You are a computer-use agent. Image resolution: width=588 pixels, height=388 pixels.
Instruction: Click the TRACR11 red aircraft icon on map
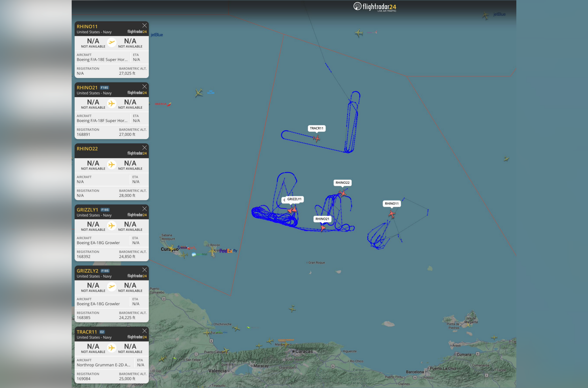[316, 138]
